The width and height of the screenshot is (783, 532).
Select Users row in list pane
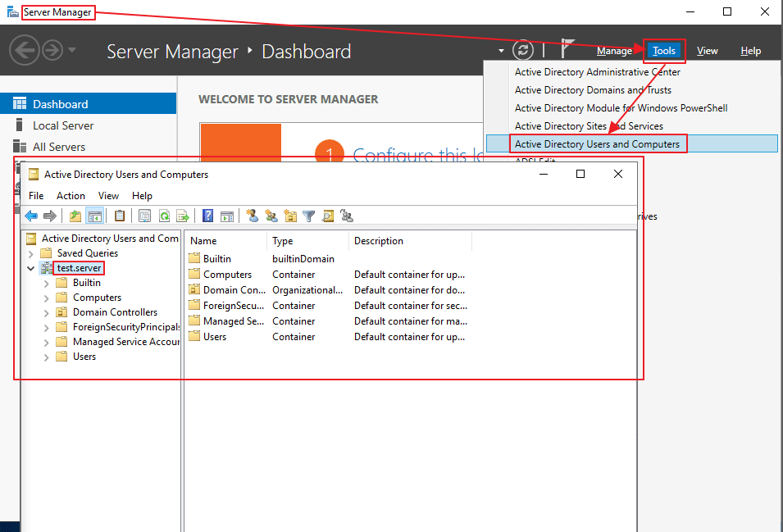coord(327,337)
